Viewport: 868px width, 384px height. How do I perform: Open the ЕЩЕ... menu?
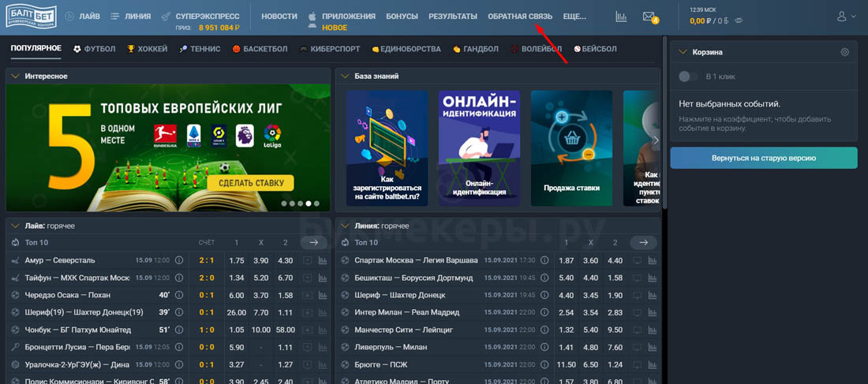[x=574, y=17]
